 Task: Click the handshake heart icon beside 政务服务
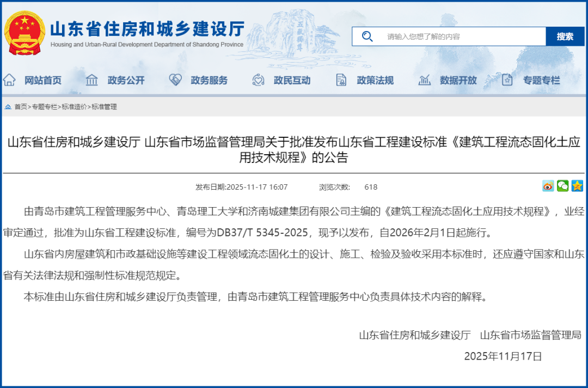[175, 80]
